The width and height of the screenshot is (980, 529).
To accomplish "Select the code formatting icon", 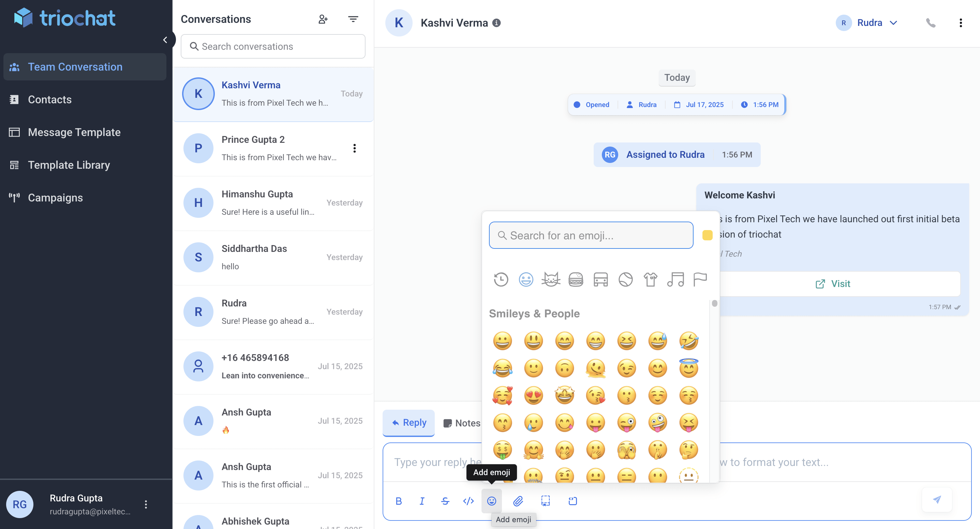I will click(x=468, y=501).
